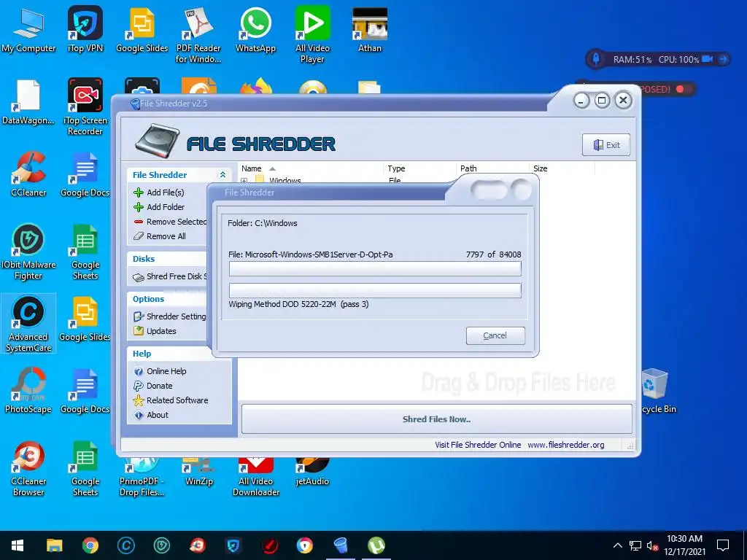Click the Remove Selected red minus icon

[x=139, y=222]
